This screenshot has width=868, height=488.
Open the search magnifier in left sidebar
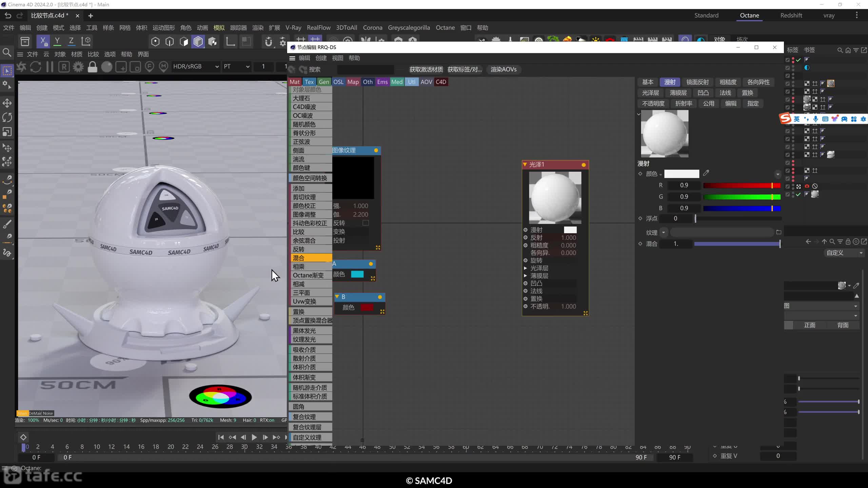[7, 53]
